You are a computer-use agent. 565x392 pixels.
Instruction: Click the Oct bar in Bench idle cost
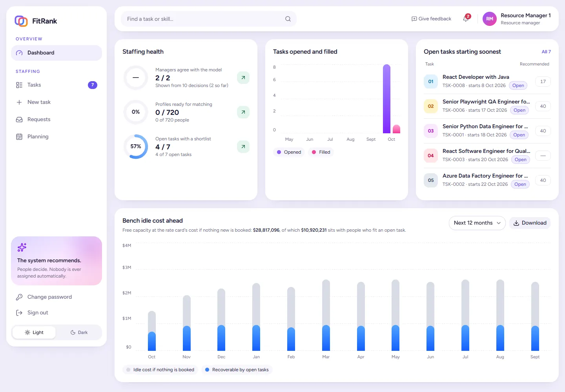click(x=152, y=331)
